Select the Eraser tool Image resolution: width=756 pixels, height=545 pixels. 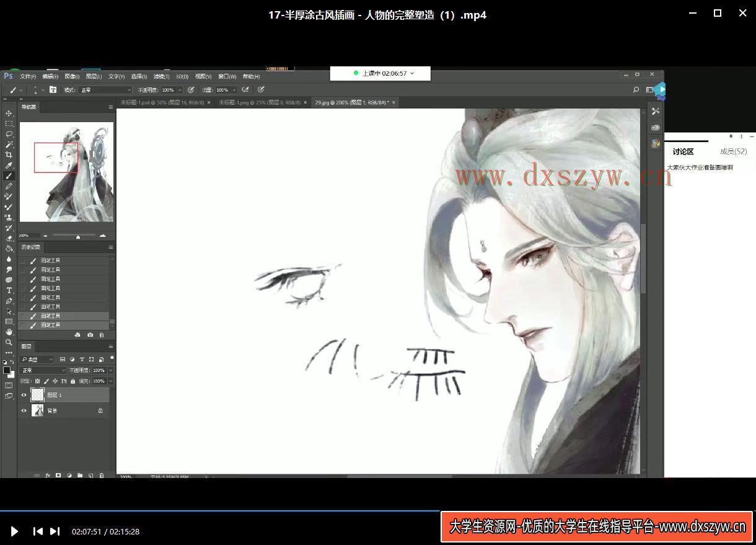pyautogui.click(x=9, y=238)
